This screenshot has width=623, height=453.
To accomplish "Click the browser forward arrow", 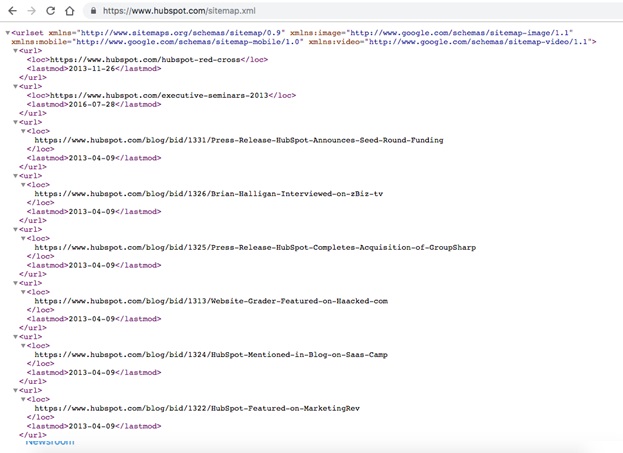I will (31, 11).
